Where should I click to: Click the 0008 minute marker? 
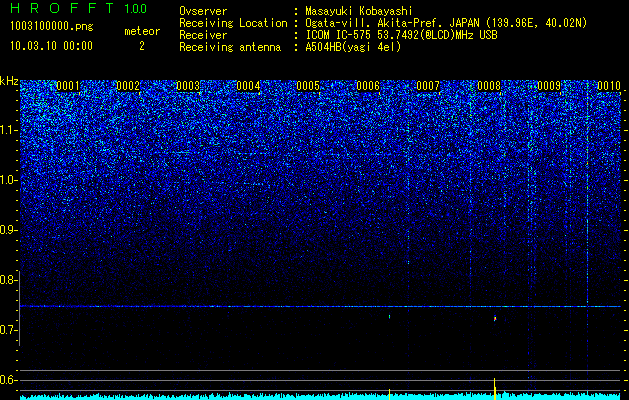point(489,86)
